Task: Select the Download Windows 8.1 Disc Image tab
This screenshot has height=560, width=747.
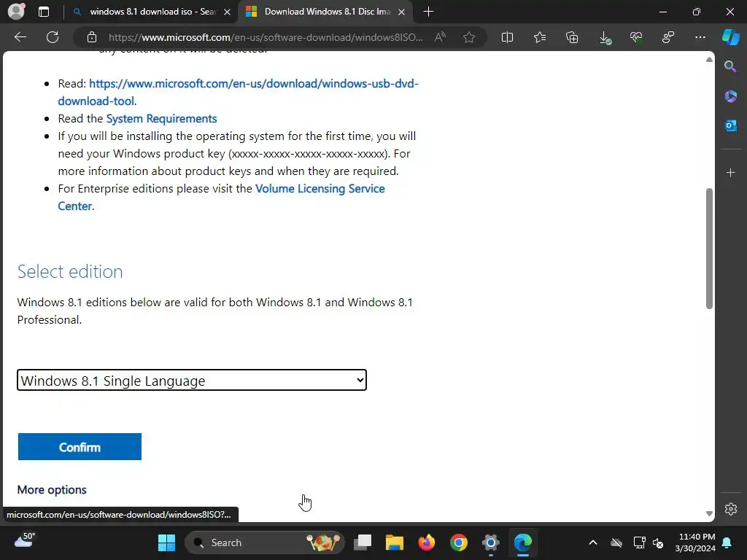Action: [325, 12]
